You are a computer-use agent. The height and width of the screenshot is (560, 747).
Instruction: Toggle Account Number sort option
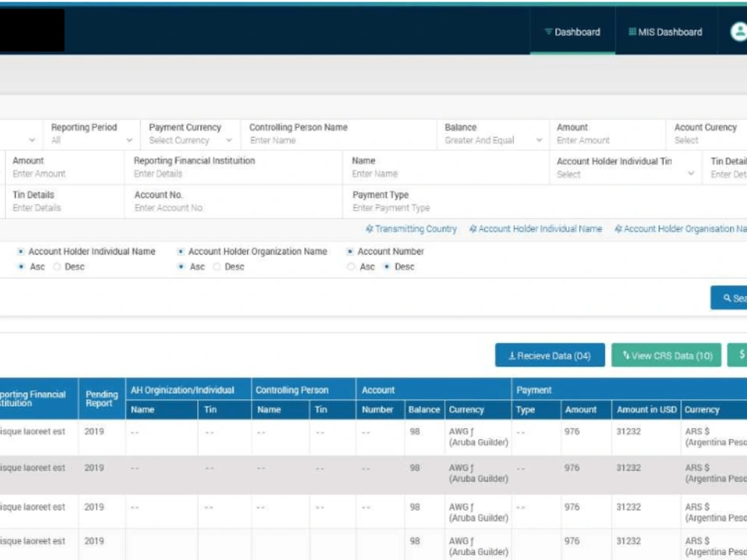(350, 252)
